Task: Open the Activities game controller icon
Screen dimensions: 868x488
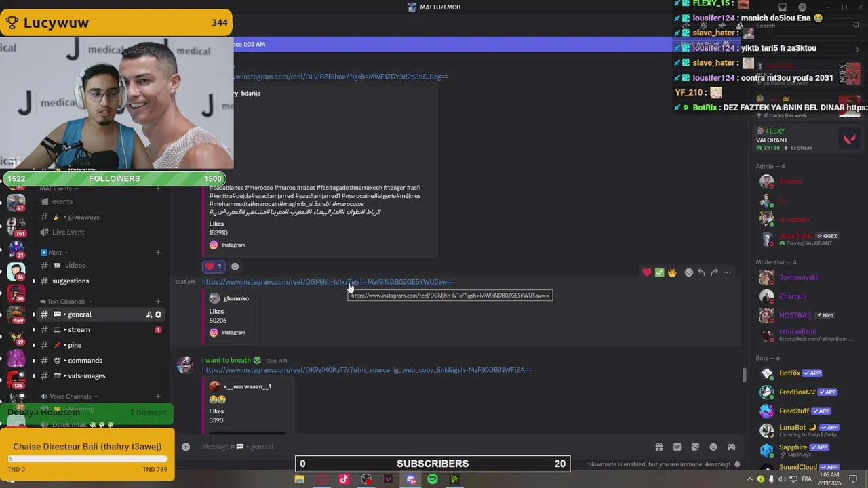Action: pos(731,447)
